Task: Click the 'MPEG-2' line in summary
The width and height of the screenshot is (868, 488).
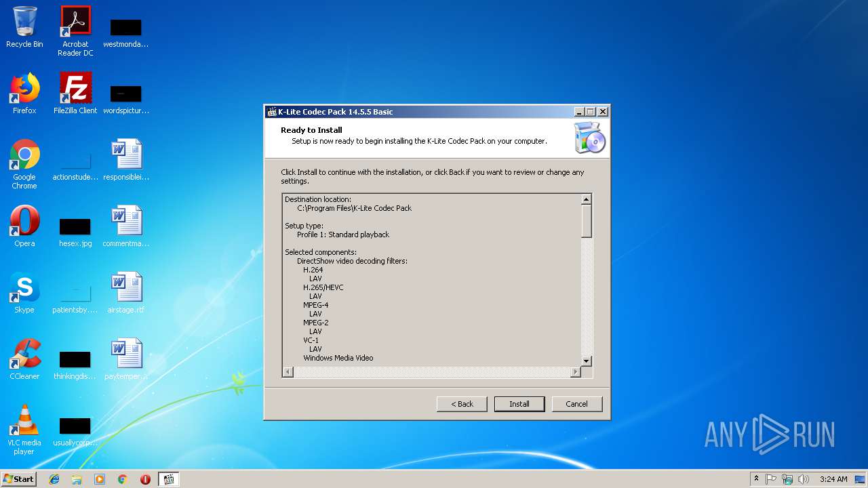Action: (316, 323)
